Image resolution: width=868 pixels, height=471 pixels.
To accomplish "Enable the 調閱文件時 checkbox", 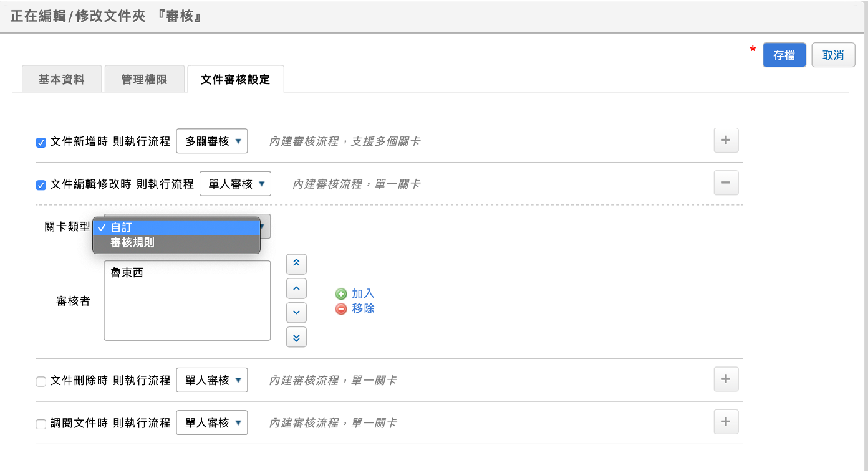I will (41, 424).
